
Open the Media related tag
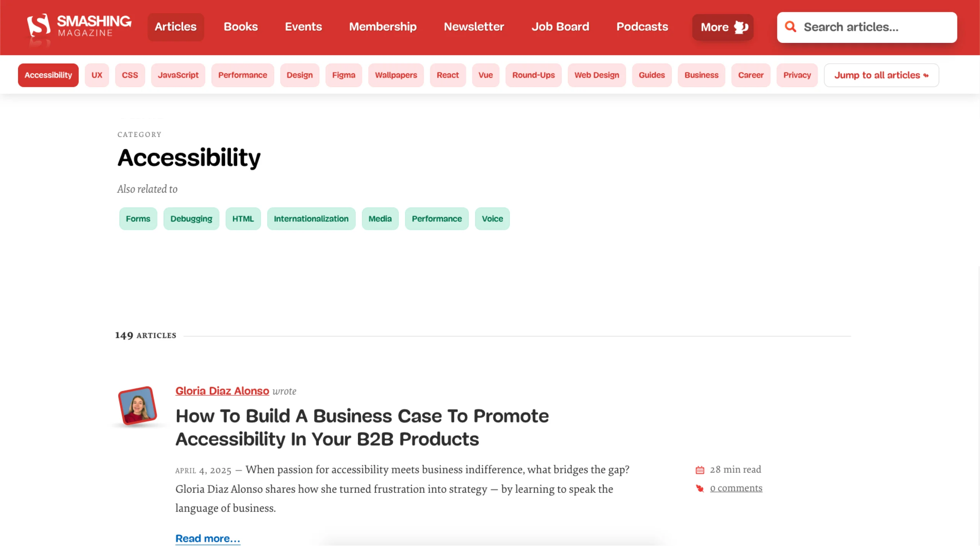(380, 219)
